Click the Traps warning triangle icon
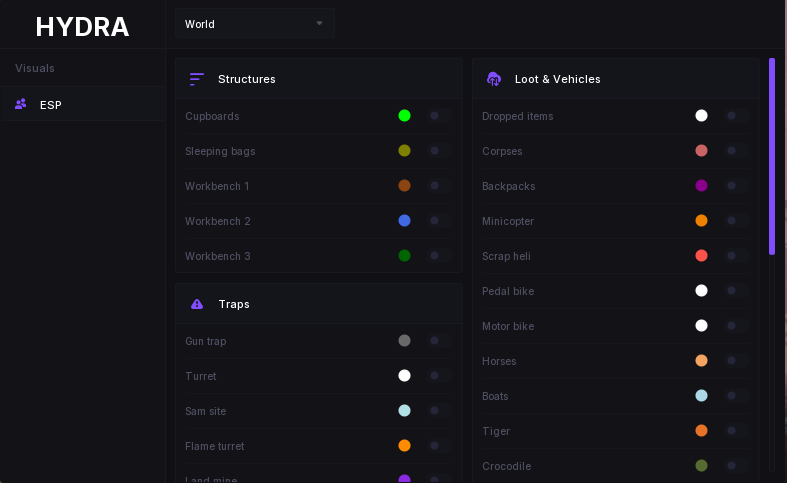The width and height of the screenshot is (787, 483). pos(197,304)
